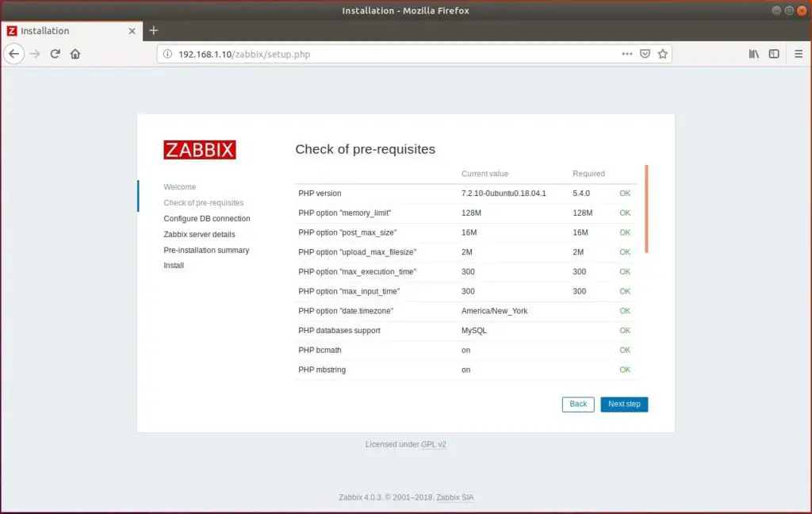
Task: Select the Welcome step in the sidebar
Action: tap(180, 186)
